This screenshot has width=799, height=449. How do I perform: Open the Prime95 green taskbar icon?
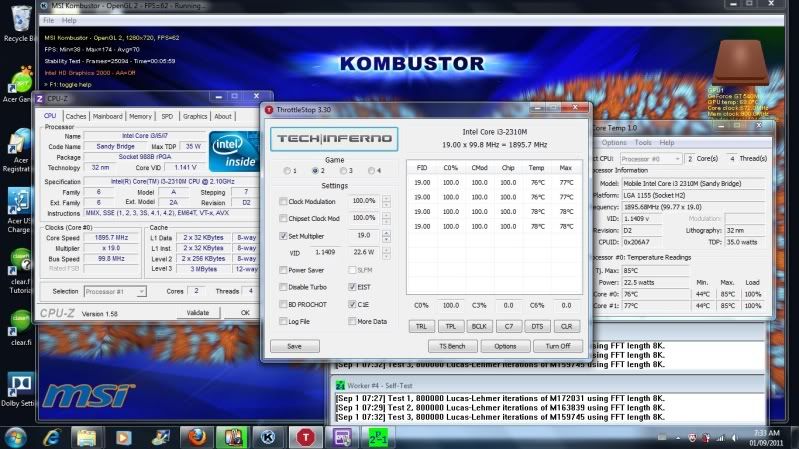click(379, 436)
